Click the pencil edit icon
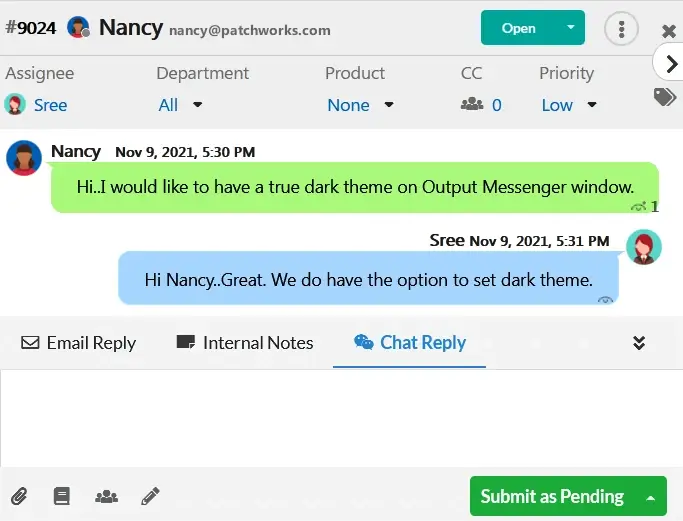This screenshot has width=683, height=521. (x=150, y=496)
